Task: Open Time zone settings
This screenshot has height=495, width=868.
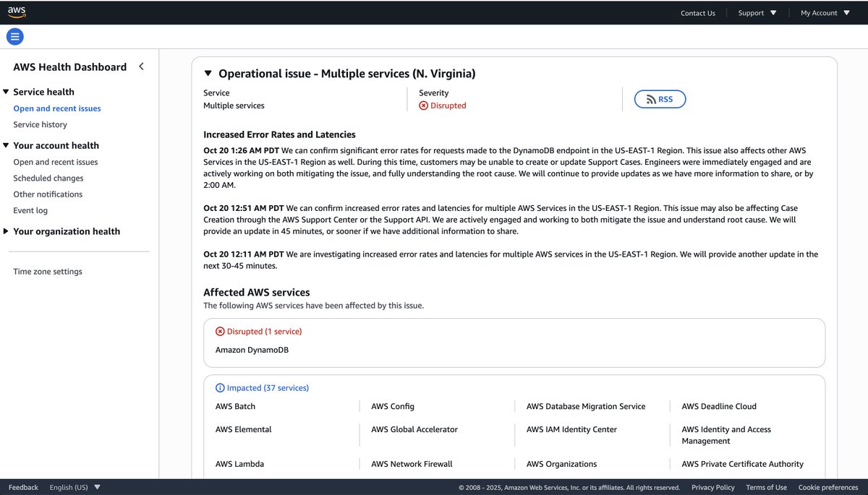Action: tap(48, 272)
